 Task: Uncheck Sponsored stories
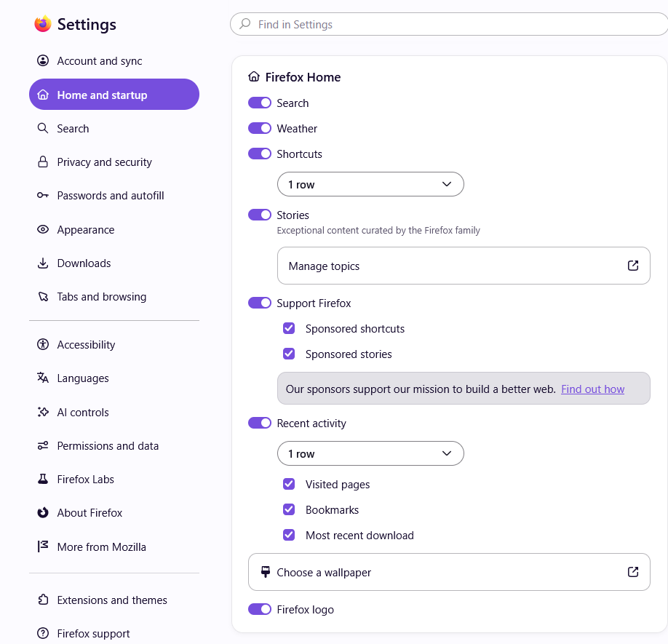[x=289, y=354]
